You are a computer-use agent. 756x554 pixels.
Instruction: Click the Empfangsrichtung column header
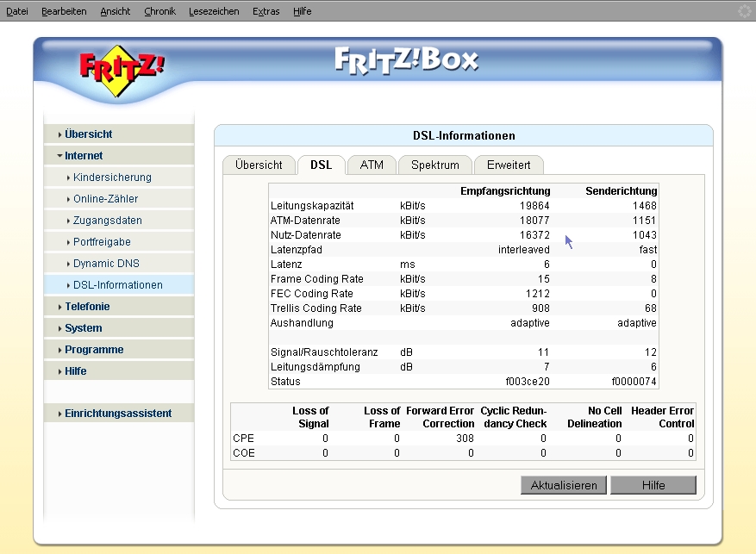coord(505,190)
